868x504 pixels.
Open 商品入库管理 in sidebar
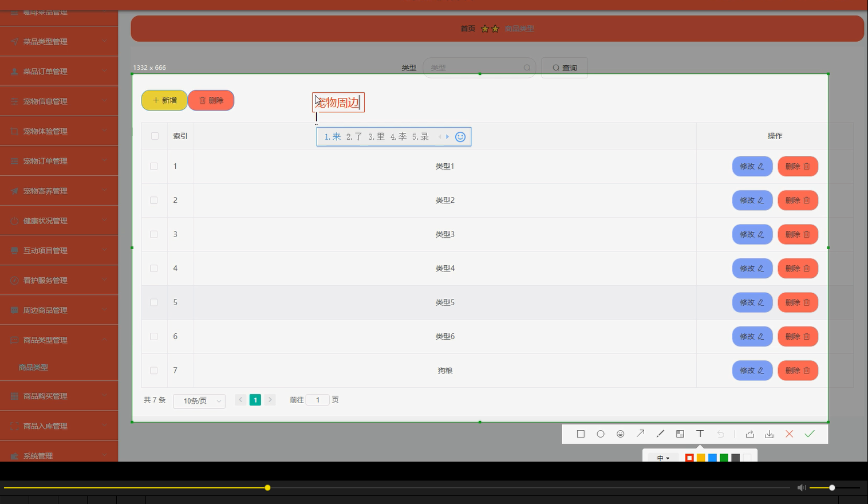(59, 426)
